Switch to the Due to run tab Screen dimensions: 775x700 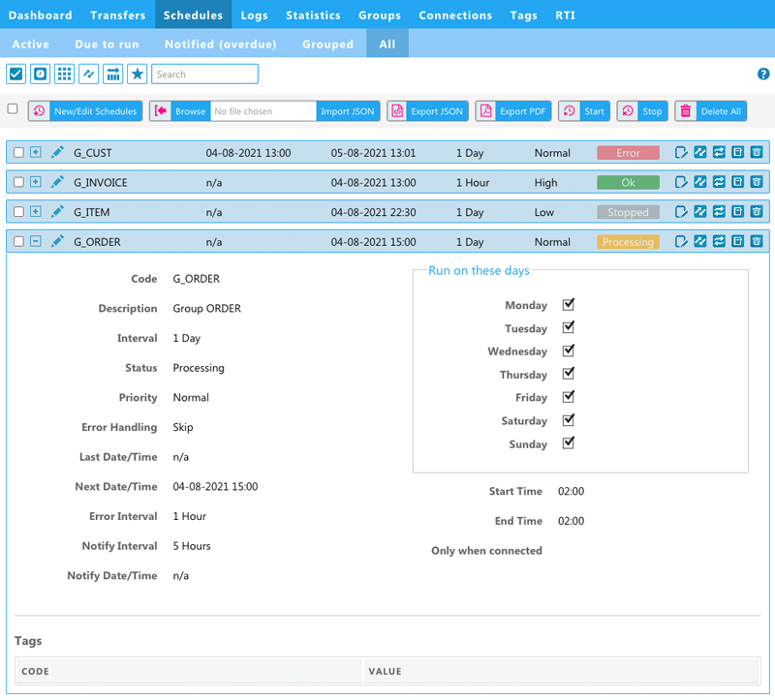(x=108, y=44)
